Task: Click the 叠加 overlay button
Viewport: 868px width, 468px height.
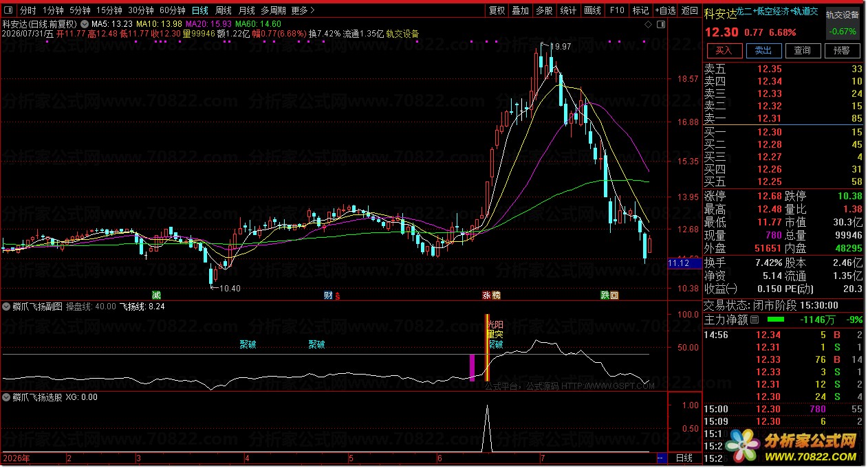Action: 521,10
